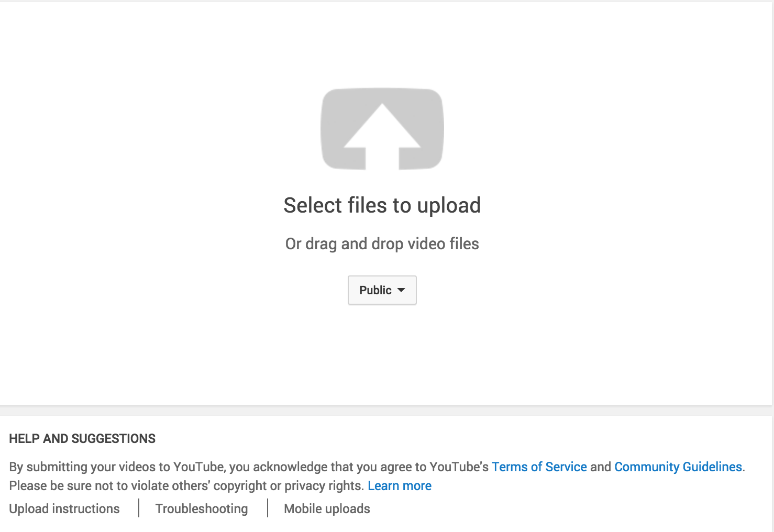Open the Public privacy dropdown

pos(382,290)
